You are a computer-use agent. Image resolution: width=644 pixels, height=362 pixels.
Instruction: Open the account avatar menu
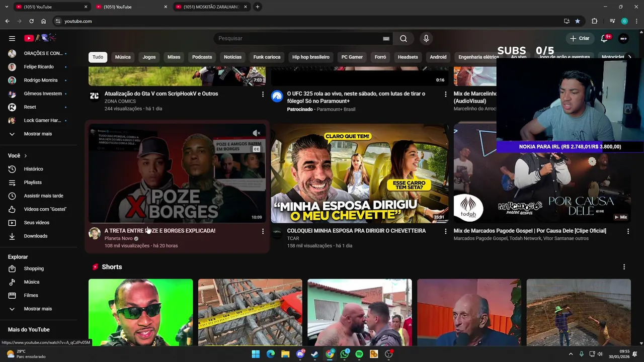click(623, 38)
